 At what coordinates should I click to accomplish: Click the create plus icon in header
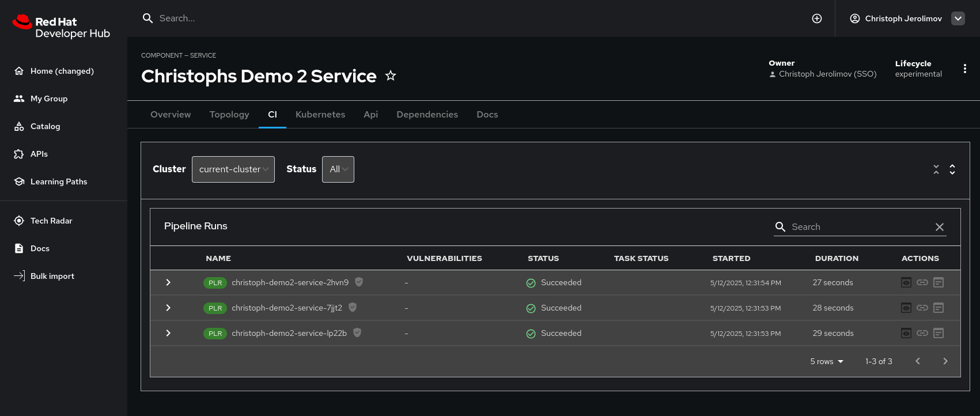[816, 18]
